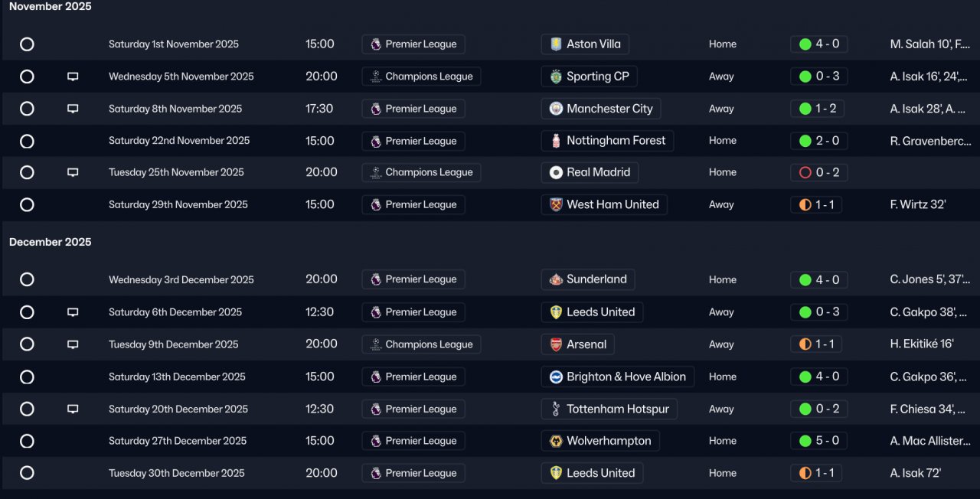
Task: Select the circle for the Aston Villa fixture
Action: tap(27, 44)
